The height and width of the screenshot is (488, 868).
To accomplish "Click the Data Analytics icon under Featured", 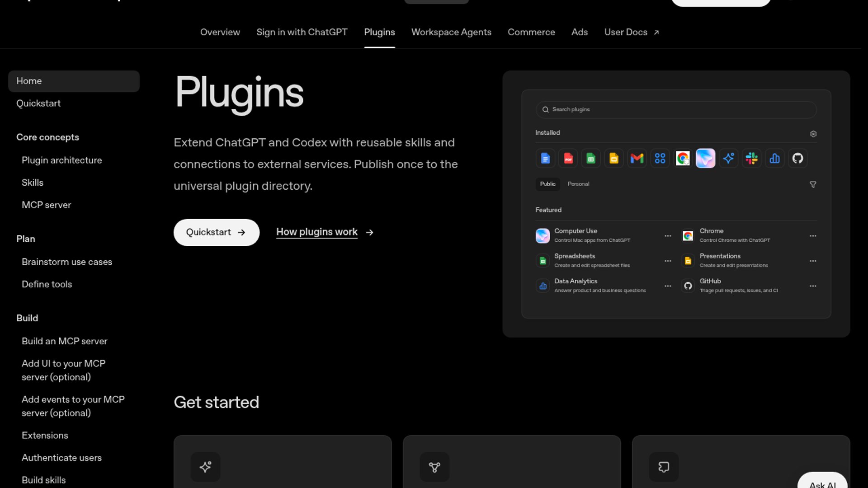I will (x=542, y=286).
